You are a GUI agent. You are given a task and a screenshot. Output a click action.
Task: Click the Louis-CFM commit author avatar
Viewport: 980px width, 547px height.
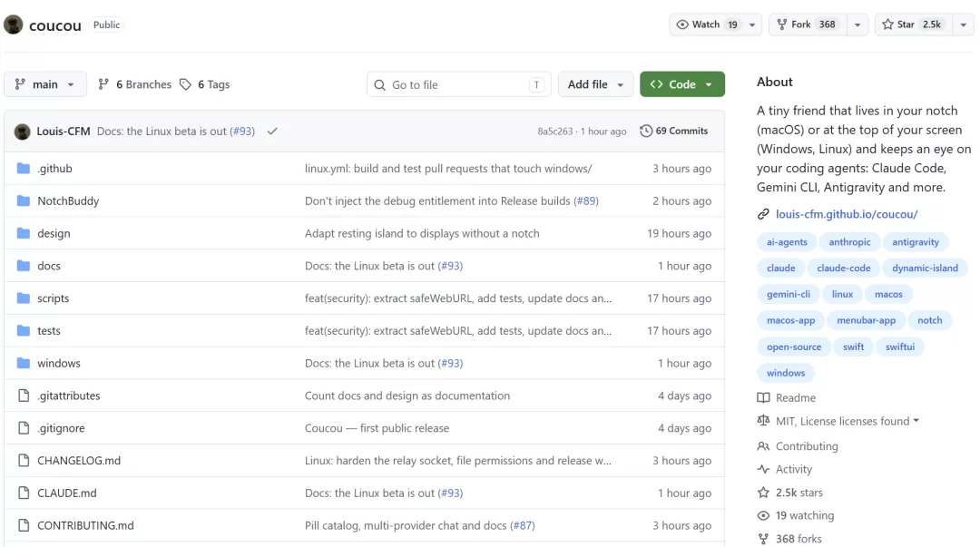23,132
